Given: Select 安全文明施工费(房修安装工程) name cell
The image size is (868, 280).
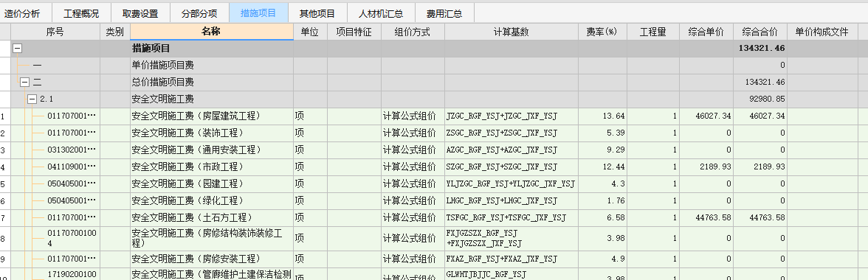Looking at the screenshot, I should 212,259.
